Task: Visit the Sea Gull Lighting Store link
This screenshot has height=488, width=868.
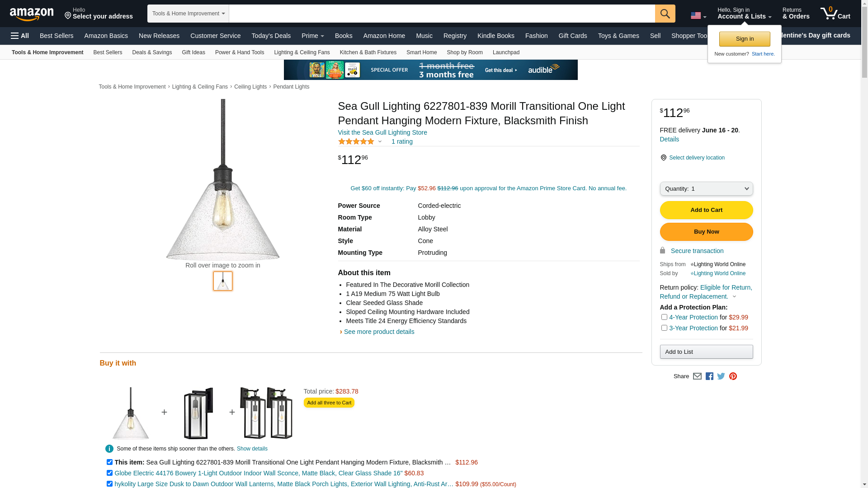Action: pyautogui.click(x=382, y=132)
